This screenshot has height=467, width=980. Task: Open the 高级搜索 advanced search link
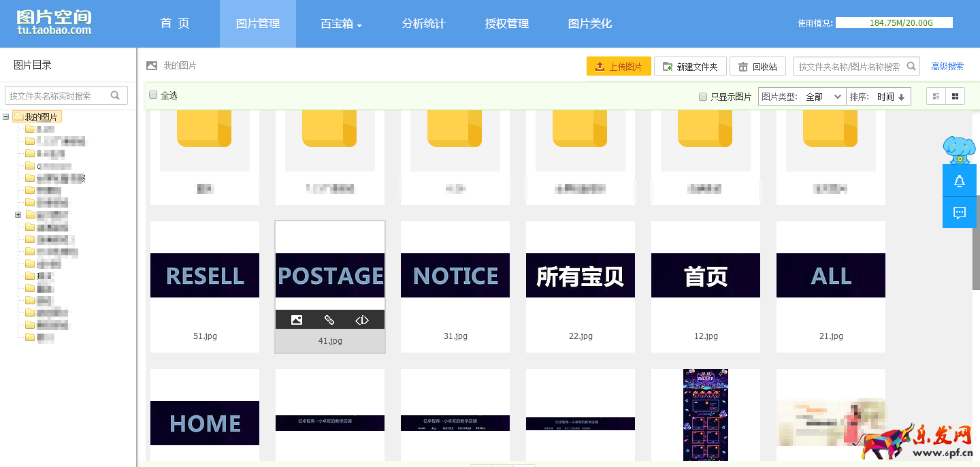[x=947, y=66]
